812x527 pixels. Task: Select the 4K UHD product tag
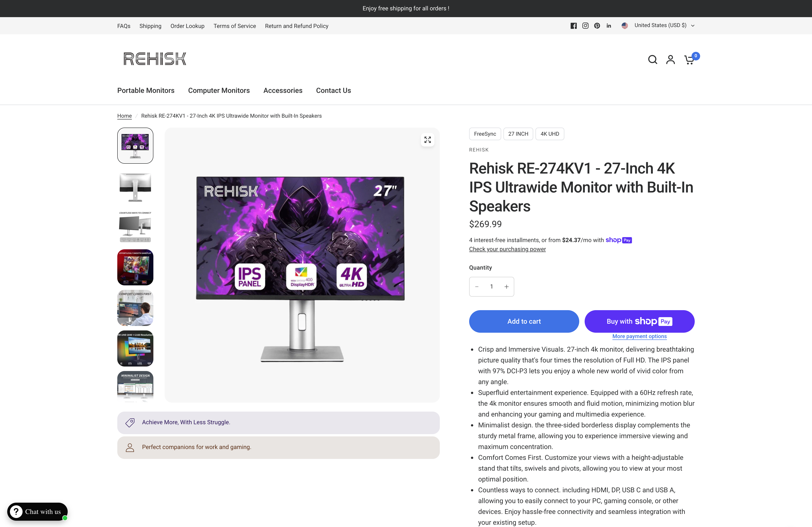(x=549, y=134)
